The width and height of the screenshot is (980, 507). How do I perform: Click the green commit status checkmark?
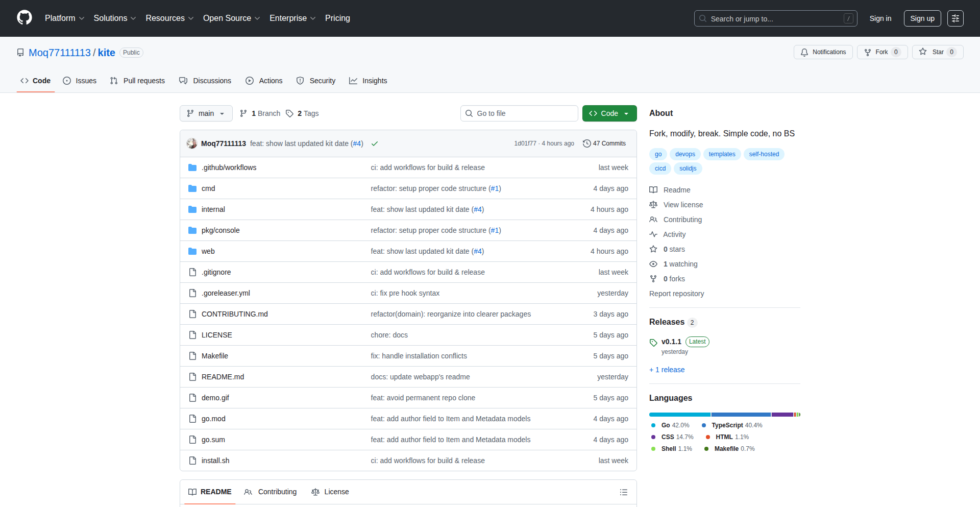pos(375,144)
